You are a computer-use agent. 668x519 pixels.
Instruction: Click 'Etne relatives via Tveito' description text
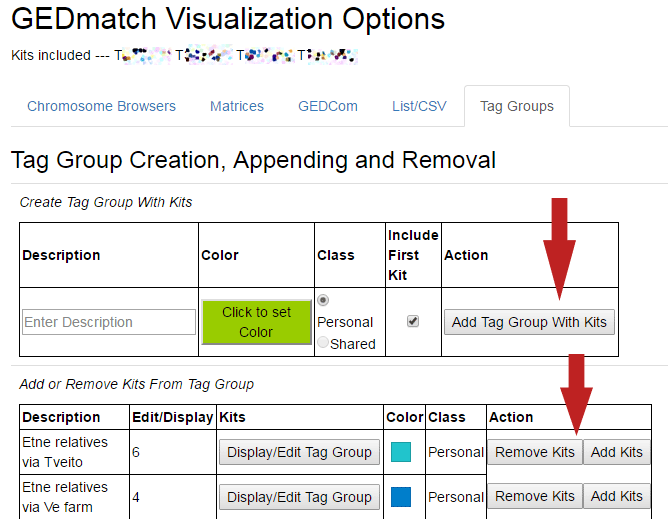coord(65,452)
